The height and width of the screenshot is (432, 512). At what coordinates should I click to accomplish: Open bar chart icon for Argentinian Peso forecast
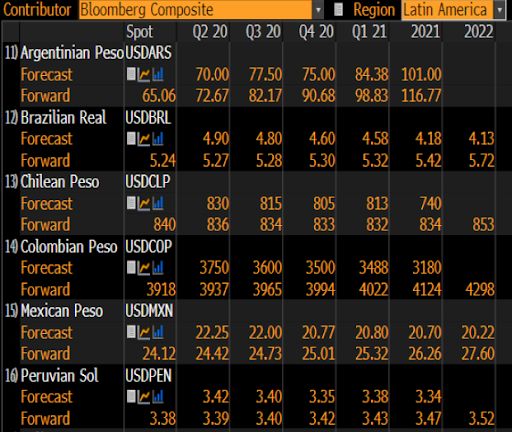158,75
